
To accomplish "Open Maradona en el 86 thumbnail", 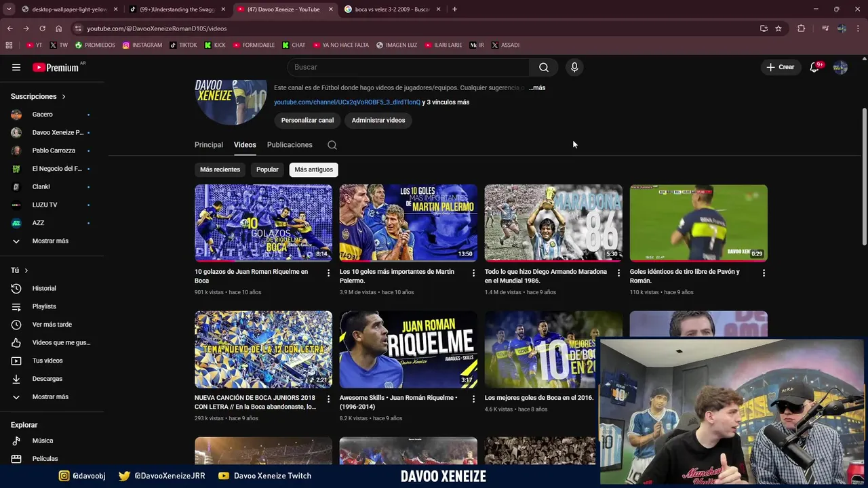I will point(553,223).
